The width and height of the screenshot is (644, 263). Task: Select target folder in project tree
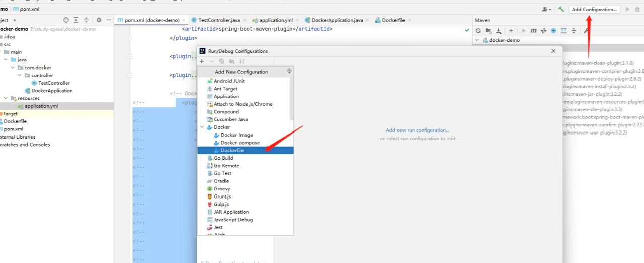point(11,114)
